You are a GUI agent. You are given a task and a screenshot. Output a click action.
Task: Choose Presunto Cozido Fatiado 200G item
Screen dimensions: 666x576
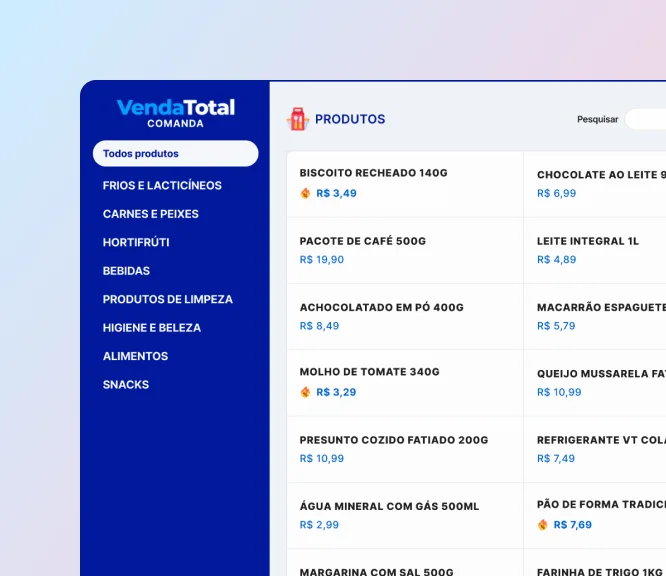tap(404, 449)
